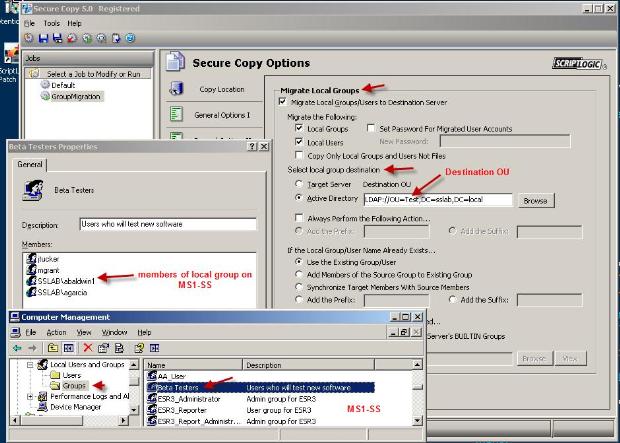Click the Browse button next to LDAP path
The height and width of the screenshot is (443, 620).
pos(536,201)
